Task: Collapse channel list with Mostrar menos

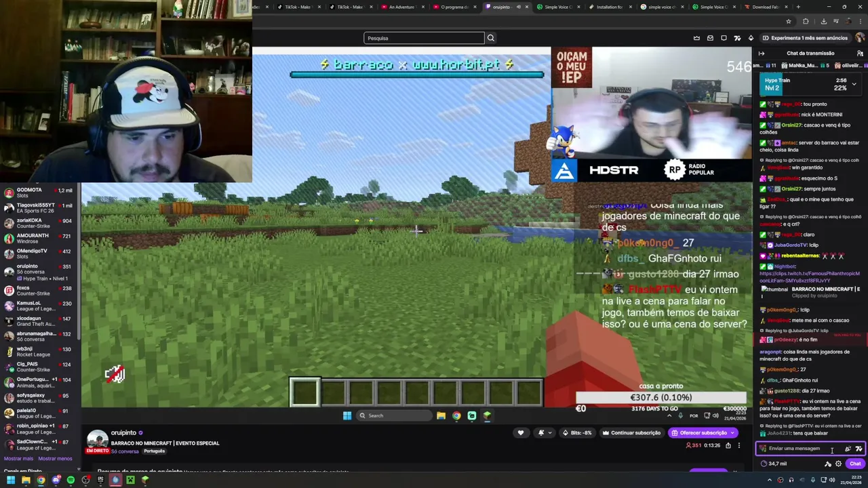Action: [x=55, y=459]
